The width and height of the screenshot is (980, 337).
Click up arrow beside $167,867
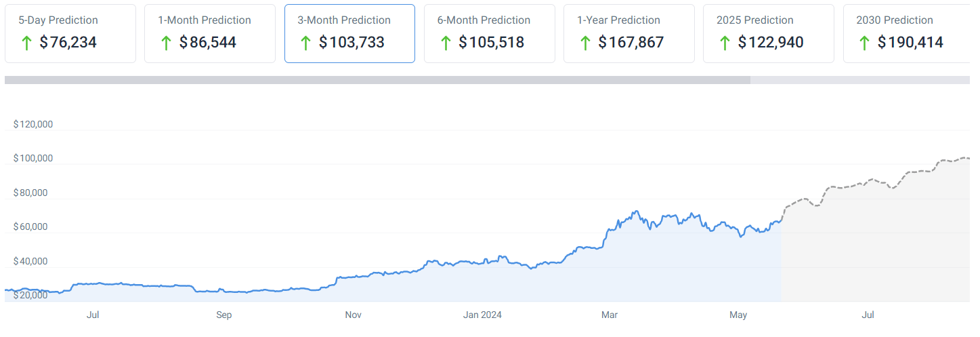[585, 43]
